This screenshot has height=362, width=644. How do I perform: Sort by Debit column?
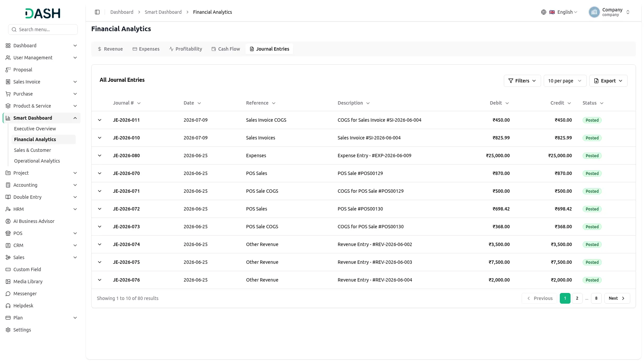click(499, 103)
